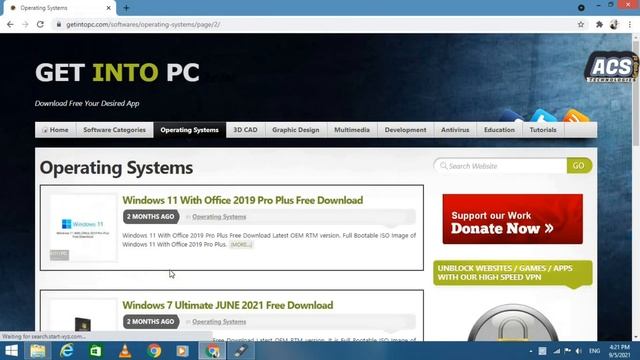
Task: Open Windows 11 With Office 2019 post title
Action: tap(243, 200)
